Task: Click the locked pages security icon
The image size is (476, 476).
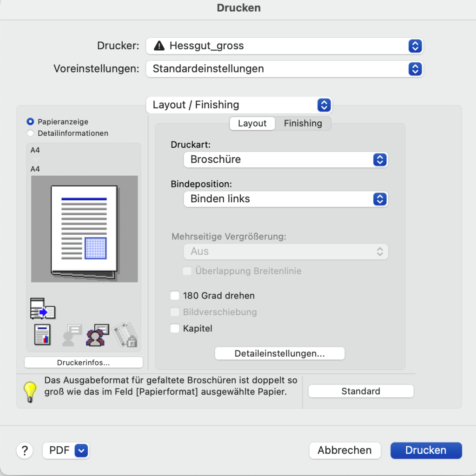Action: pos(125,335)
